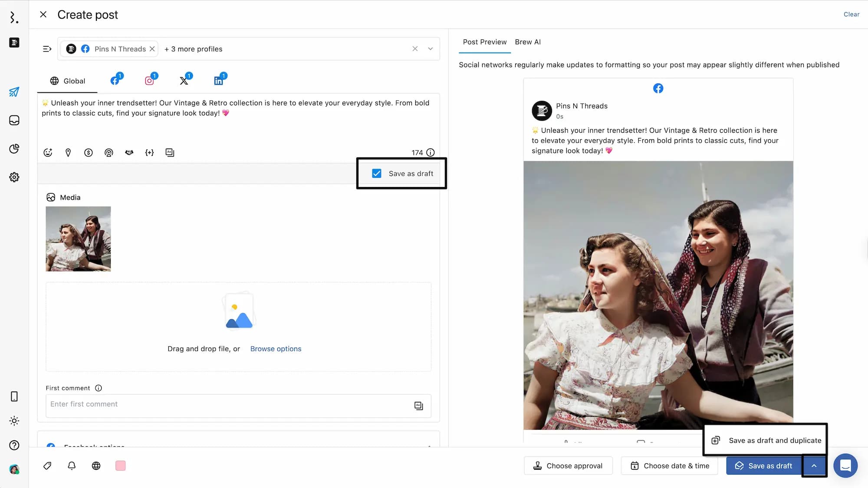
Task: Select Save as draft and duplicate
Action: point(766,440)
